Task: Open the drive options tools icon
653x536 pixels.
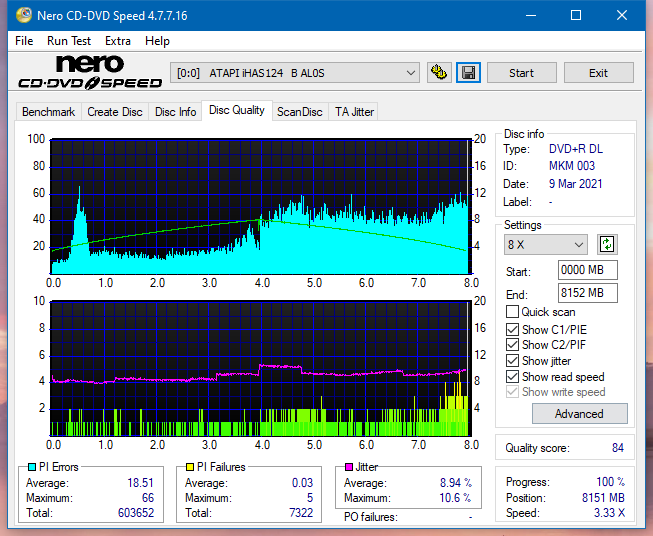Action: 439,73
